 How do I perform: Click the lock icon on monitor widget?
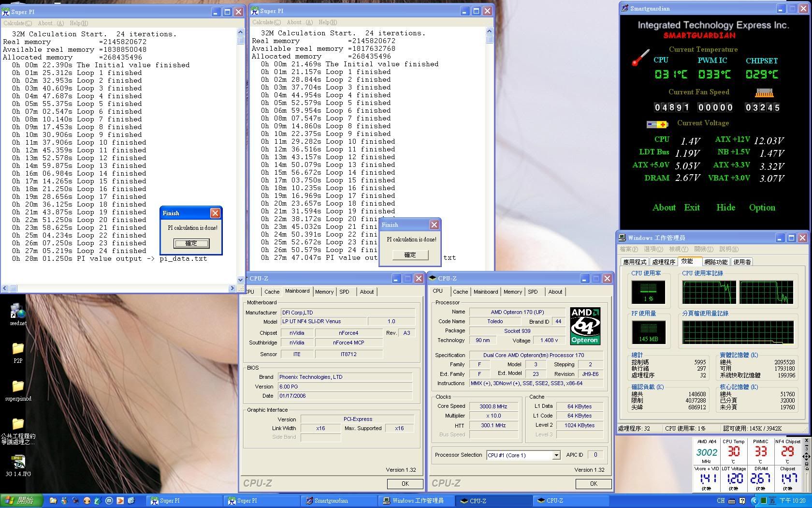807,469
